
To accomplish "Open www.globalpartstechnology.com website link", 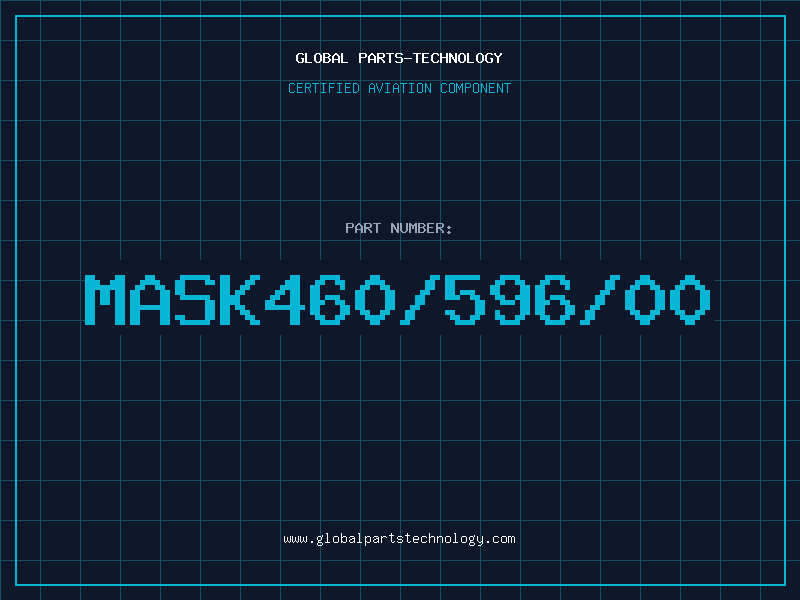I will (399, 539).
